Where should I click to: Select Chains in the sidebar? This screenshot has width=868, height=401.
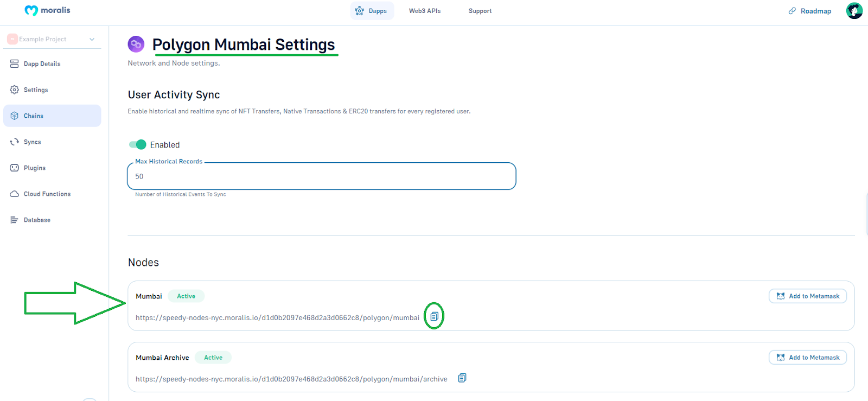pos(52,116)
